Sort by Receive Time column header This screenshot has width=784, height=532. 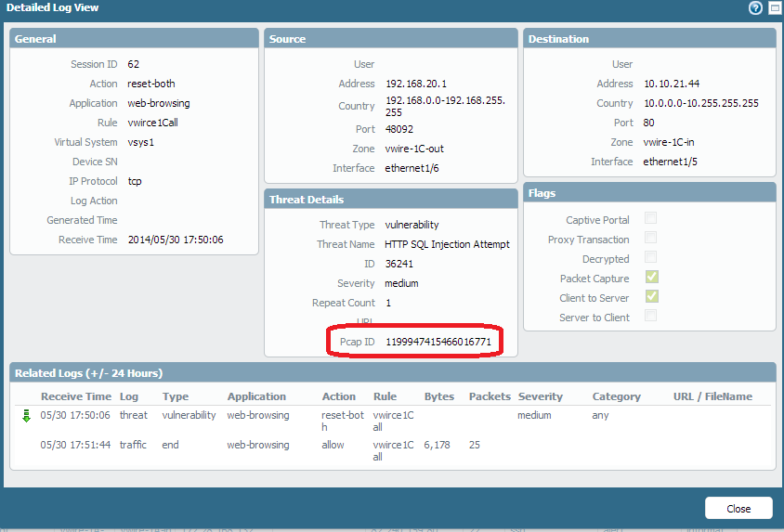click(76, 396)
